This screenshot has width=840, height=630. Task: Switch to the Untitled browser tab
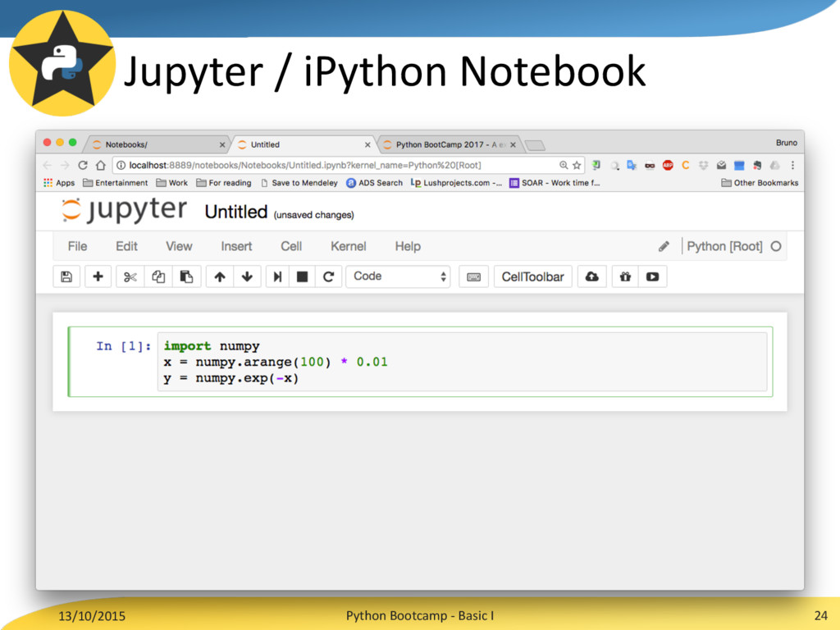tap(303, 144)
